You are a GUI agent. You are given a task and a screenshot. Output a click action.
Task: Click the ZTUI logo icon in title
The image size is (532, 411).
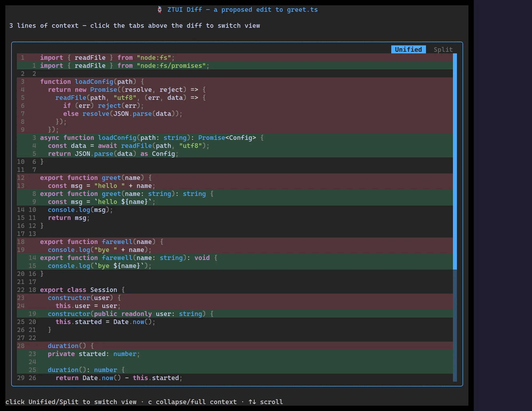tap(160, 10)
